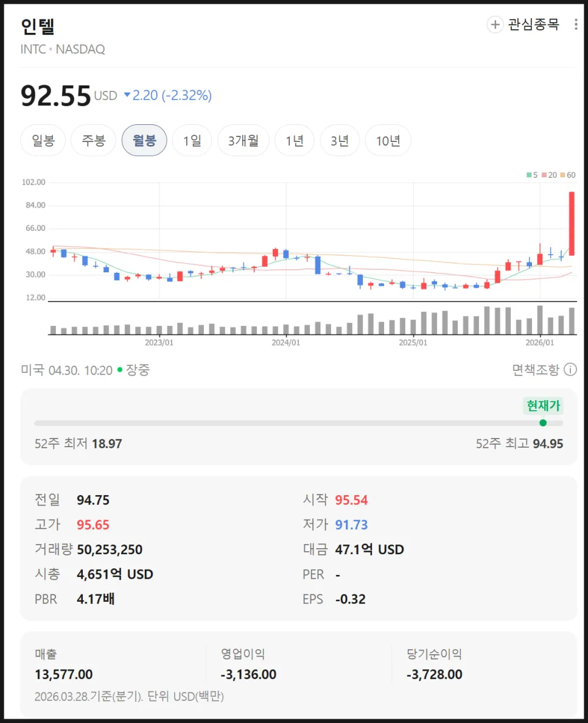Click the 12.00 price axis label

click(x=35, y=298)
